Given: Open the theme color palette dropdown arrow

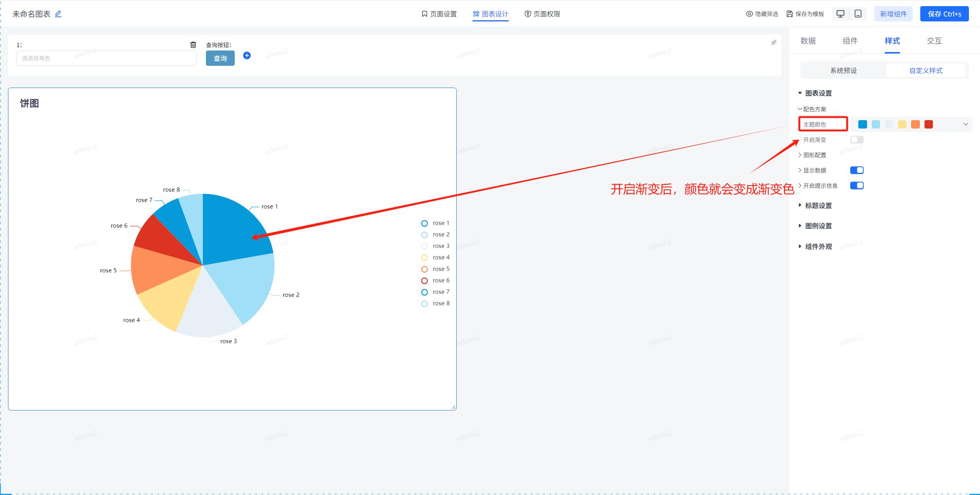Looking at the screenshot, I should pos(965,124).
